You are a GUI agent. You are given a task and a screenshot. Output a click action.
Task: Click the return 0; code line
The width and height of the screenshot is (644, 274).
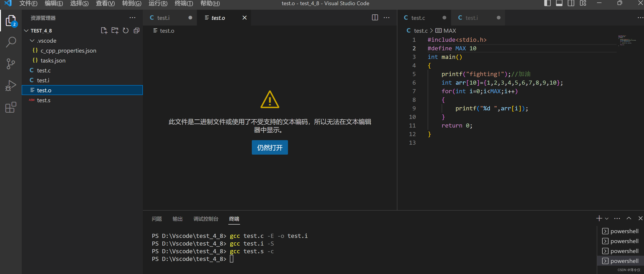457,125
